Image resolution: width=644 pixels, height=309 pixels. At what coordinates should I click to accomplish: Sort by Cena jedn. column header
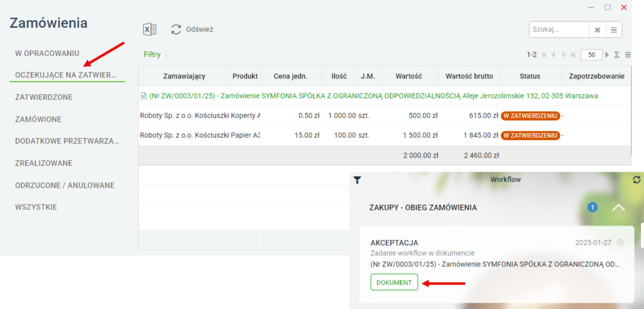291,76
